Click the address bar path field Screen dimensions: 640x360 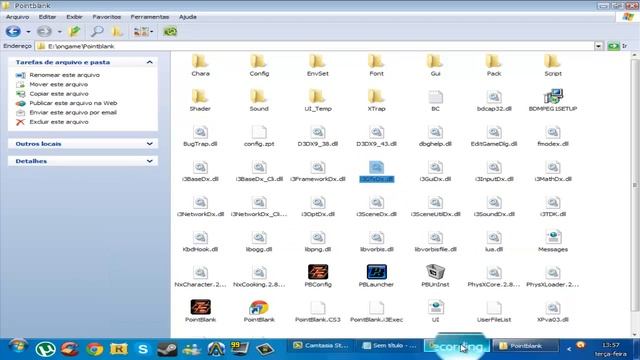point(314,46)
